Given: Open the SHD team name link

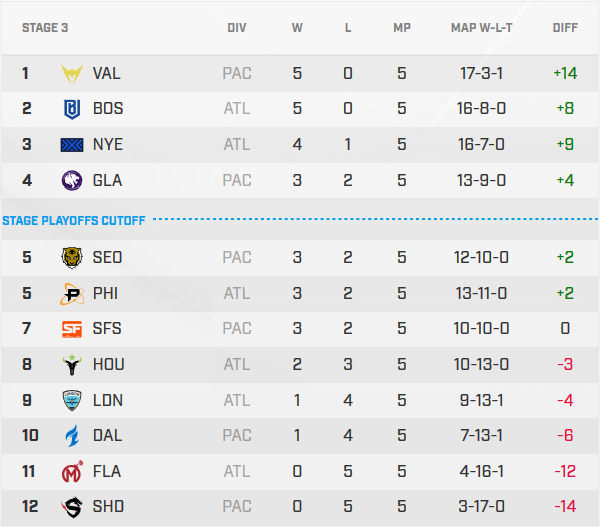Looking at the screenshot, I should tap(108, 507).
